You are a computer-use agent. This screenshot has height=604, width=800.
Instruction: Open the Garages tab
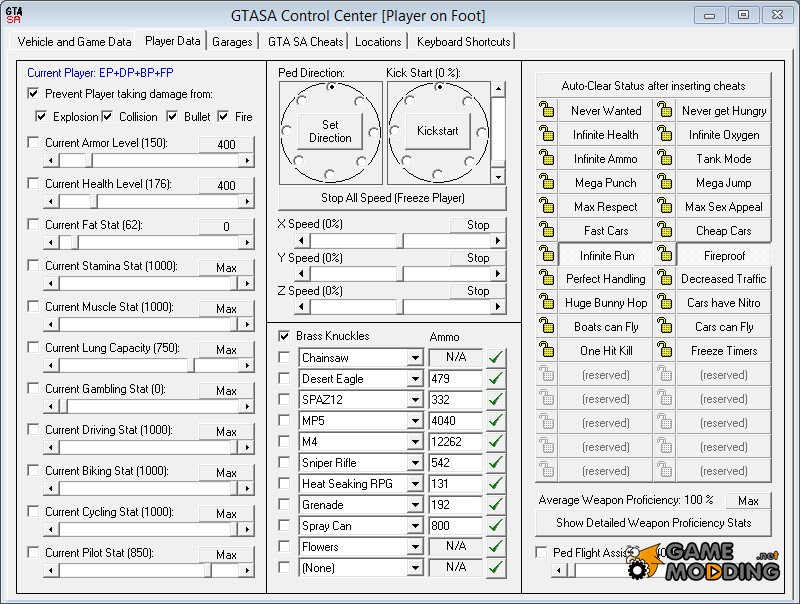232,42
